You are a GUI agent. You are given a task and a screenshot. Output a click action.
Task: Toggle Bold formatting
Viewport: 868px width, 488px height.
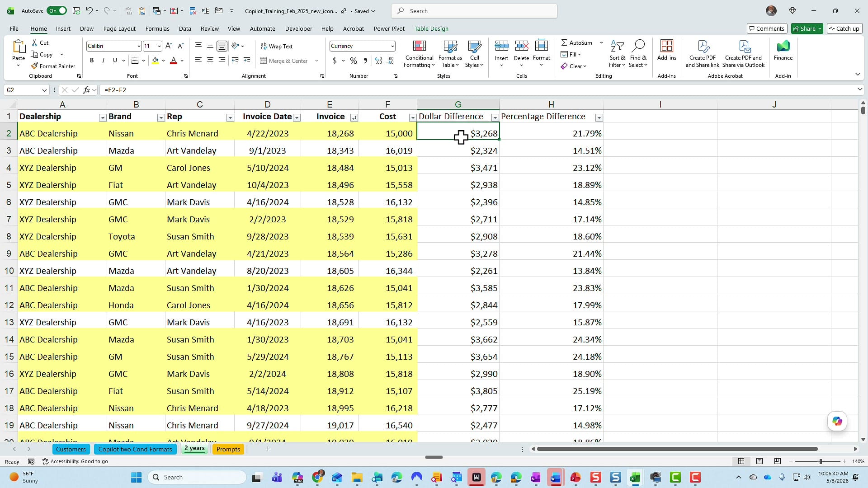(x=92, y=61)
